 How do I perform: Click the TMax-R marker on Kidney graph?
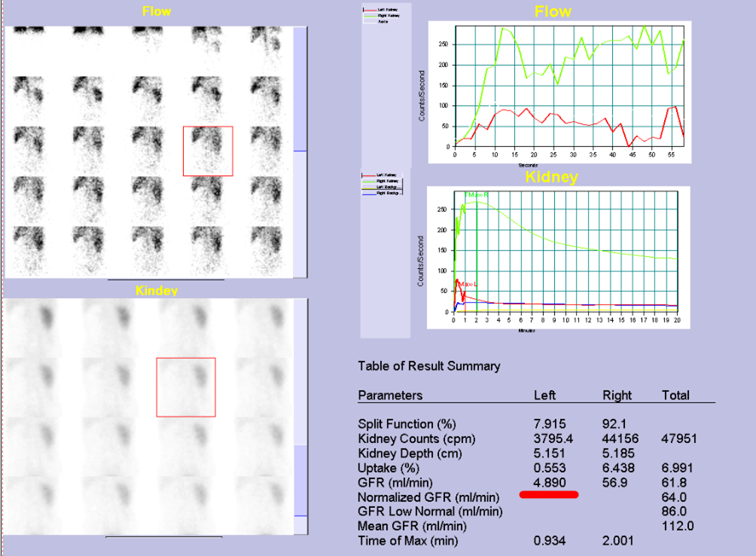(x=477, y=195)
